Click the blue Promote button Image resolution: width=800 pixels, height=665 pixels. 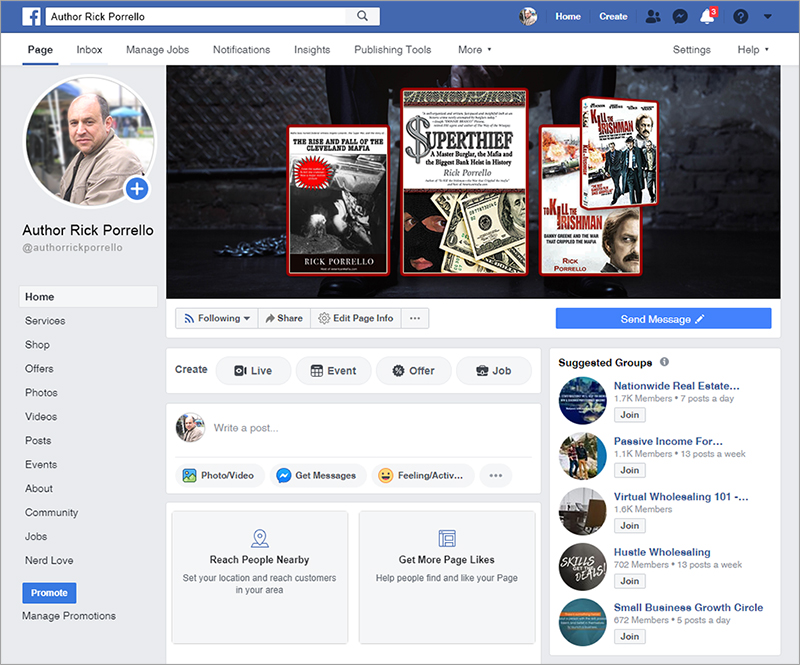coord(49,593)
